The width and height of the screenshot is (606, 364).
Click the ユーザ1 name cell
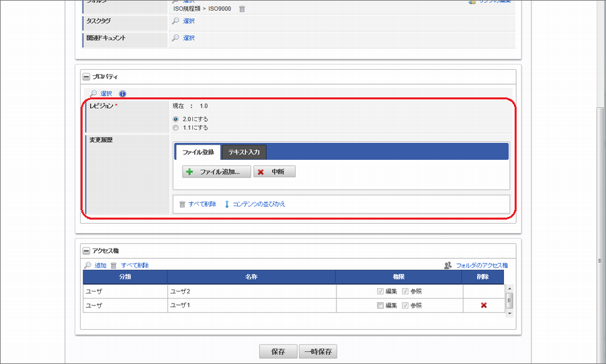251,306
